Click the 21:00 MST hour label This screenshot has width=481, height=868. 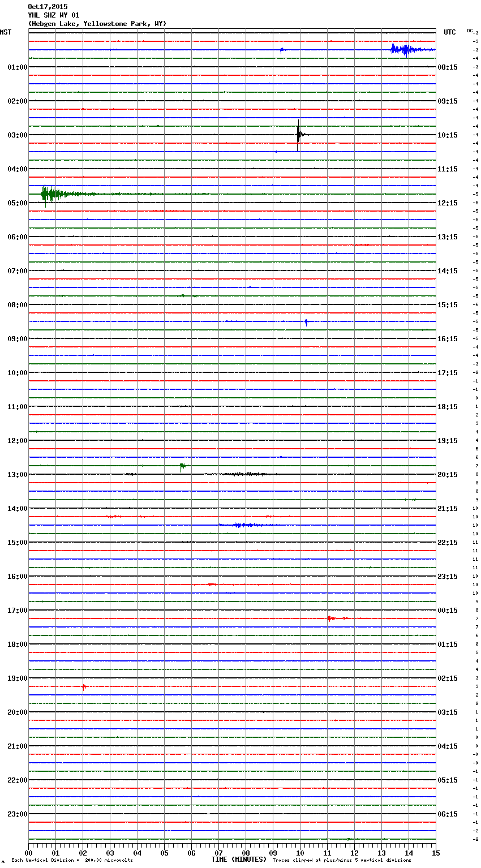click(x=18, y=746)
